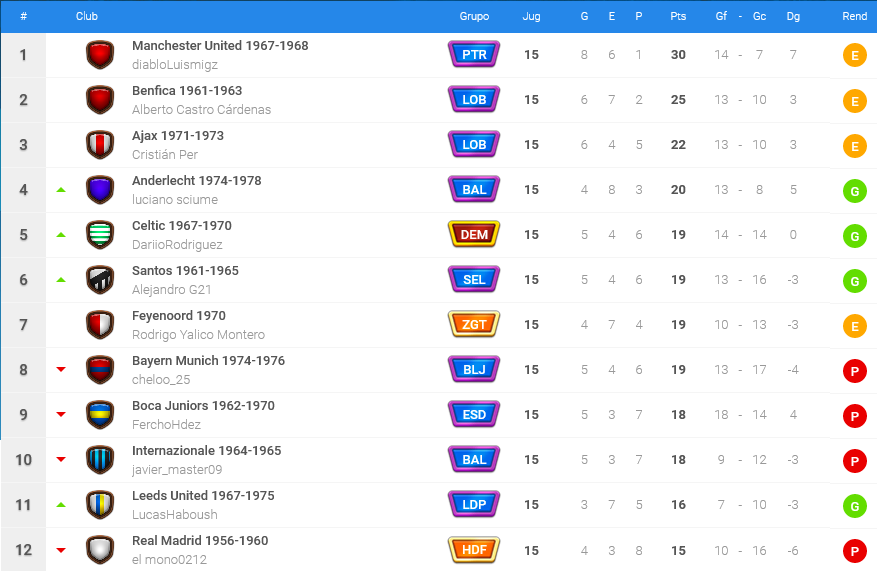
Task: Select the HDF group badge
Action: click(474, 550)
